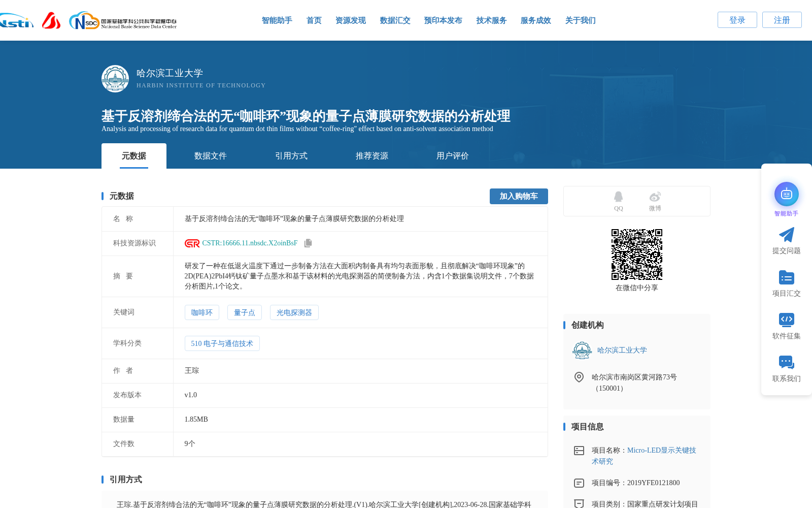
Task: Click the author name 王琮
Action: pos(192,371)
